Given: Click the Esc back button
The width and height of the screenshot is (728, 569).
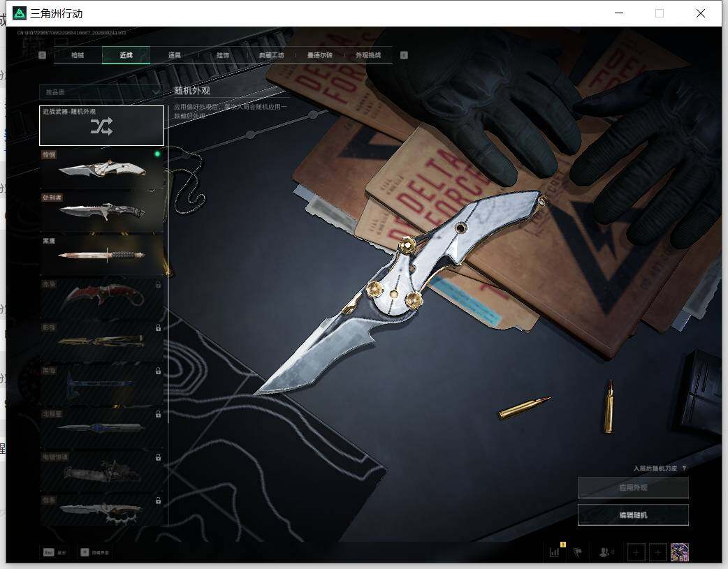Looking at the screenshot, I should (x=54, y=552).
